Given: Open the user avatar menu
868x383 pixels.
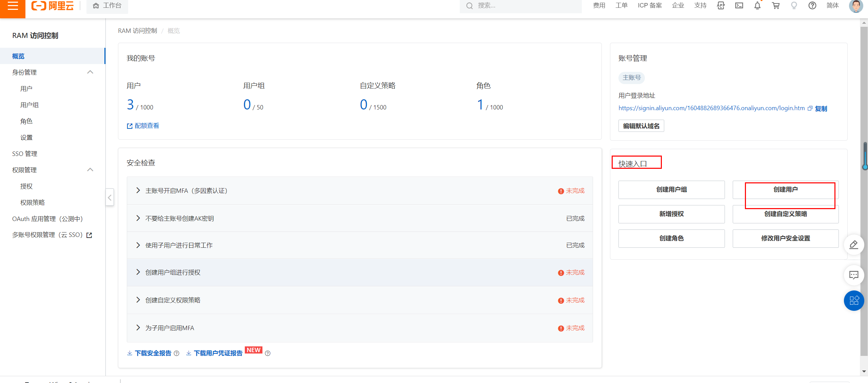Looking at the screenshot, I should [x=856, y=6].
